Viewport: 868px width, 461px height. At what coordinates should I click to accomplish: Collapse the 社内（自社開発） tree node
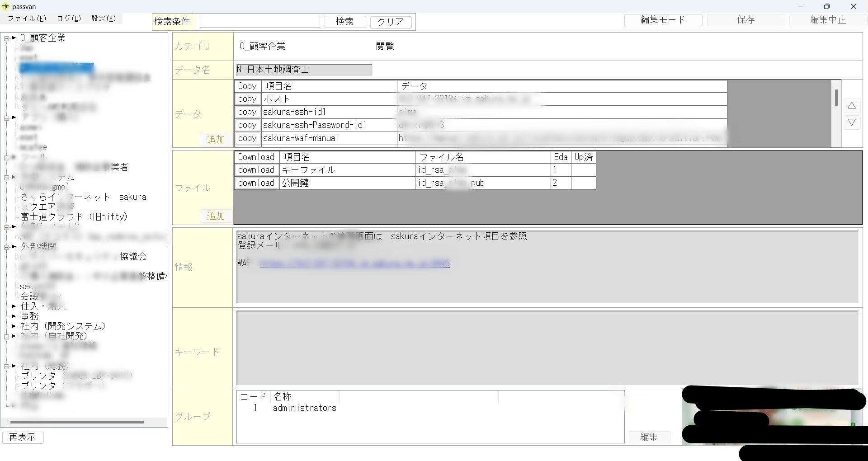tap(7, 337)
